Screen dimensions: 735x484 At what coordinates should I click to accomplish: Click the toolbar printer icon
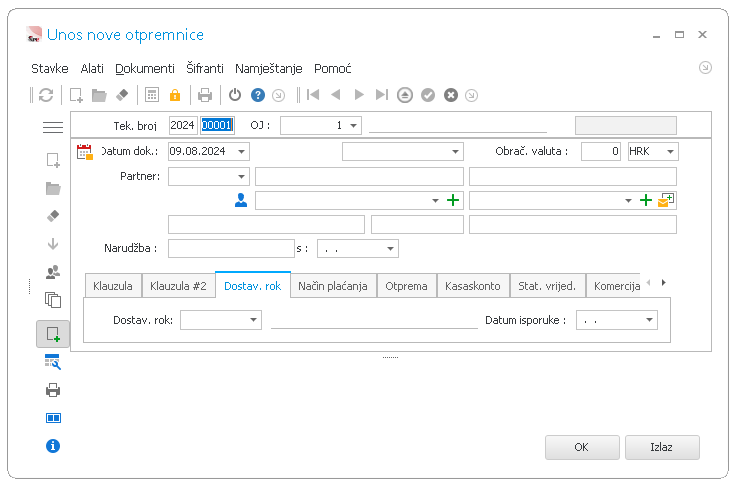coord(205,95)
